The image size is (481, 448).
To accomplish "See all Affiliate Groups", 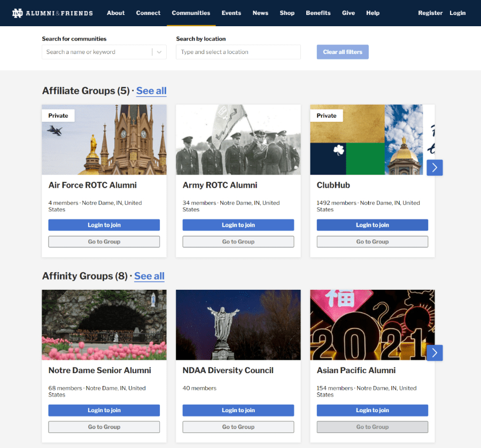I will (151, 91).
